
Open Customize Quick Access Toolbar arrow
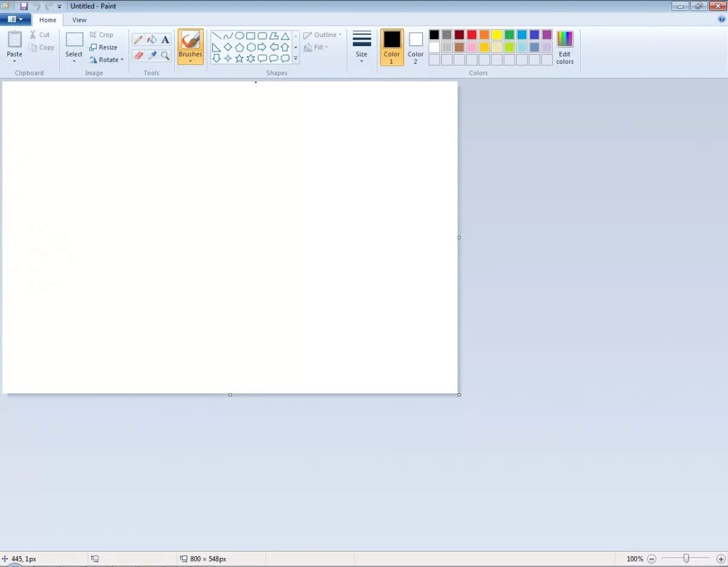click(x=59, y=7)
